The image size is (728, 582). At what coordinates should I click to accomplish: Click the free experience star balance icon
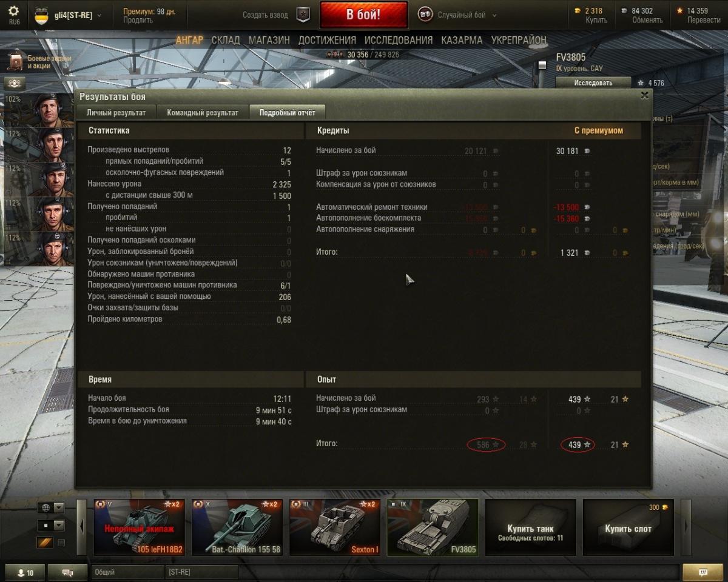pyautogui.click(x=680, y=11)
